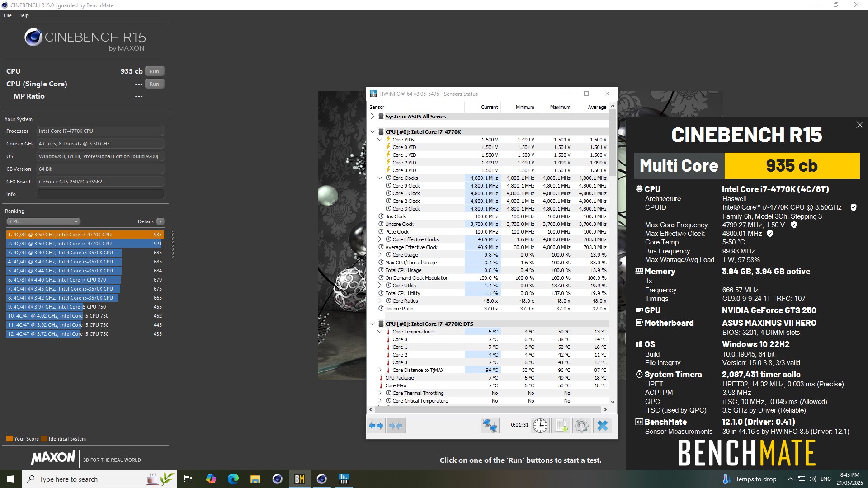Close the BenchMate result overlay X
The width and height of the screenshot is (868, 488).
[x=859, y=125]
